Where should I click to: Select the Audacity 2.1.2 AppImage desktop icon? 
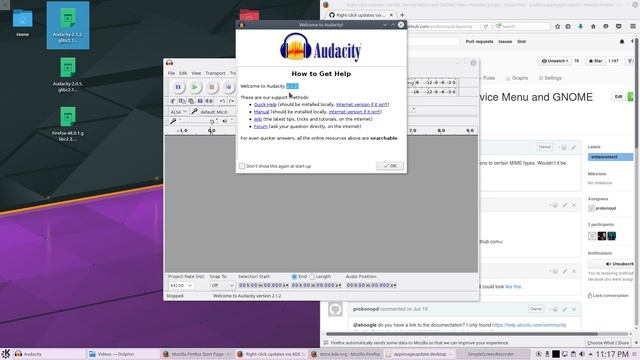pyautogui.click(x=68, y=25)
